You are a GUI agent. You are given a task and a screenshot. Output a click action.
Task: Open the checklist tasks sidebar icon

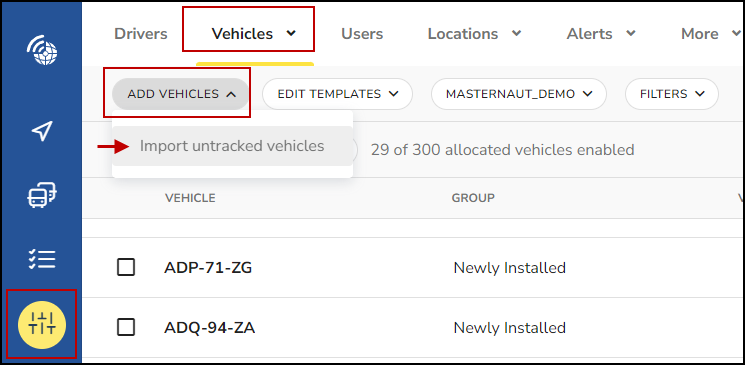pyautogui.click(x=42, y=259)
